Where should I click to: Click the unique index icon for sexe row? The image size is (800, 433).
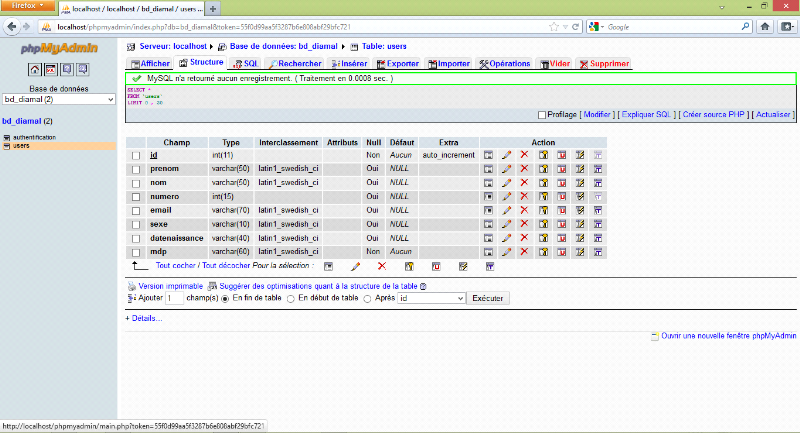pos(561,225)
